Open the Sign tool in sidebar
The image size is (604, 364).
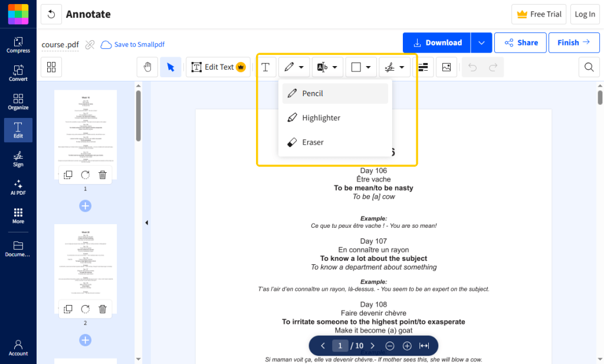(18, 159)
